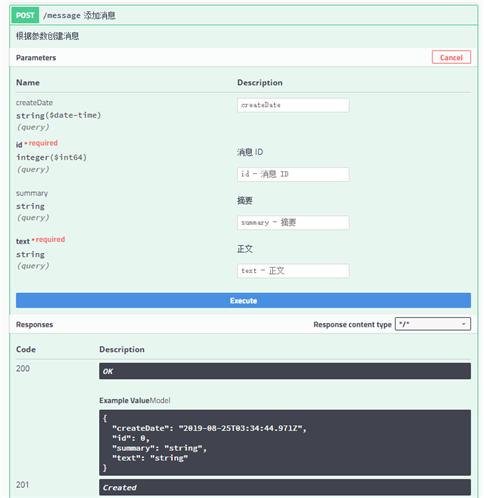Click the 200 response code
This screenshot has height=498, width=484.
pyautogui.click(x=23, y=368)
